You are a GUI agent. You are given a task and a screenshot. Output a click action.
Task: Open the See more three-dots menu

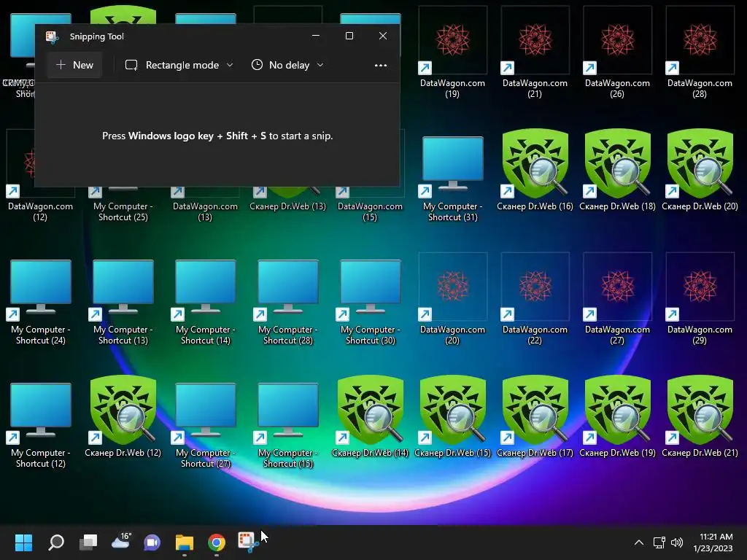tap(381, 65)
